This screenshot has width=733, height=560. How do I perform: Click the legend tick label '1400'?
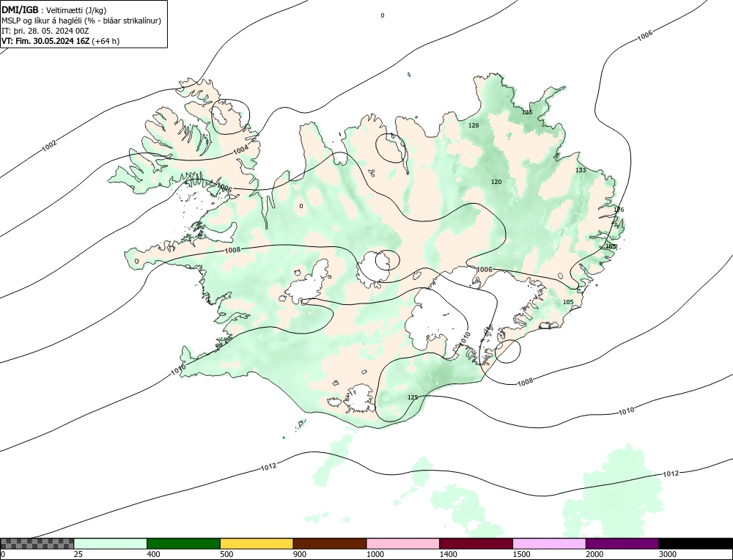[x=449, y=554]
